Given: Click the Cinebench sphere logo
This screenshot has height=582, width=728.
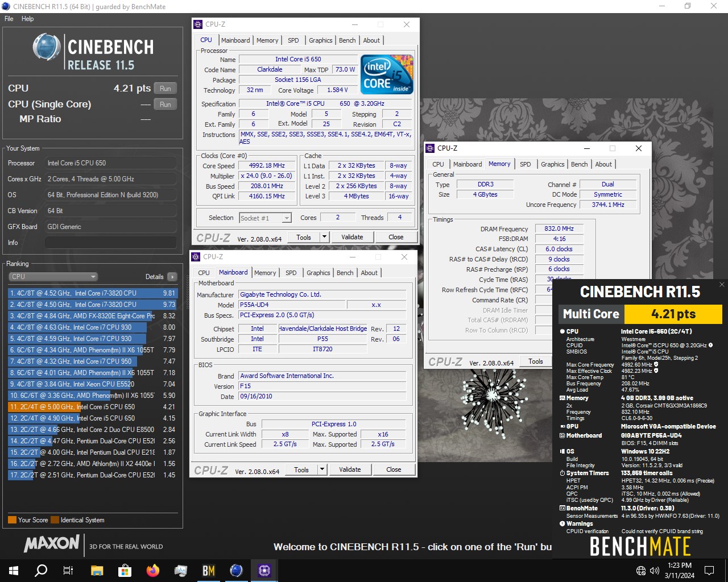Looking at the screenshot, I should 47,47.
